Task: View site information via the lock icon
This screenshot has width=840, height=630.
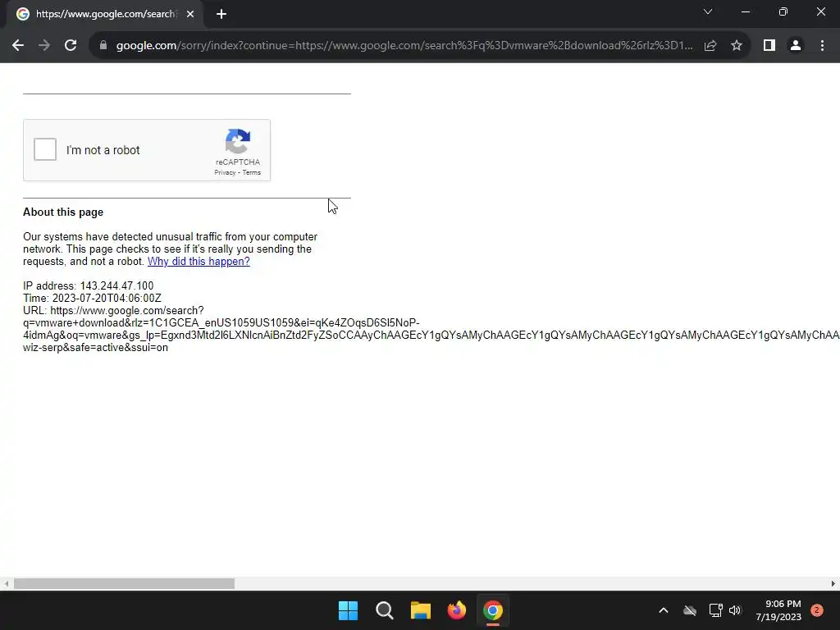Action: [103, 46]
